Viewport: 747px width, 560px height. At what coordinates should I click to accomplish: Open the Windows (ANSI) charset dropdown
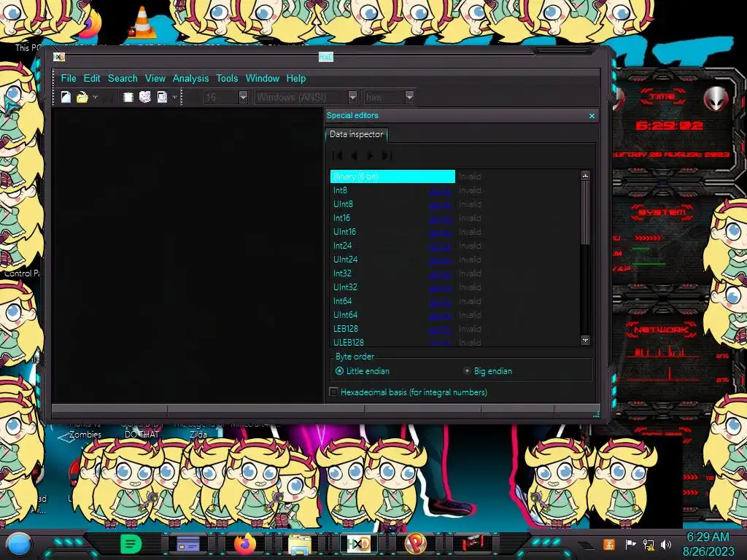[352, 97]
